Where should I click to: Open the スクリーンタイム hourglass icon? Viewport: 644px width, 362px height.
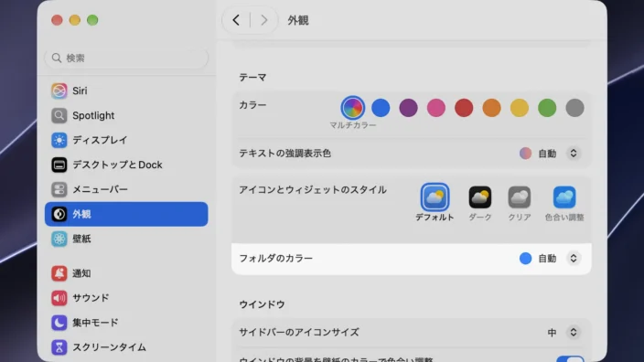[59, 347]
